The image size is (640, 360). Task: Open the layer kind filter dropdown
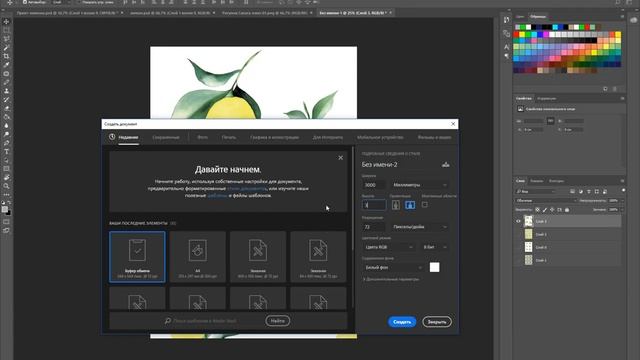click(536, 191)
